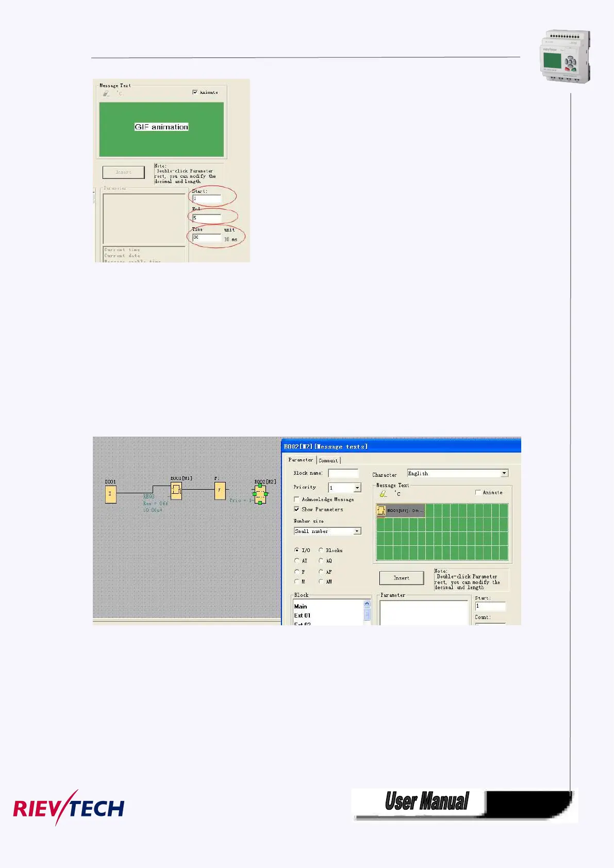Uncheck the Show Parameters checkbox
614x868 pixels.
[x=296, y=509]
